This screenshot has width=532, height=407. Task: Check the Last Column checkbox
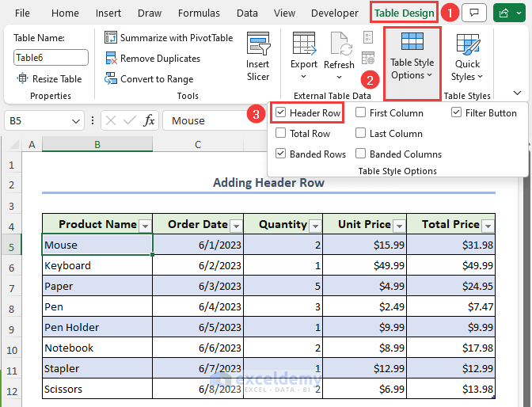(360, 133)
